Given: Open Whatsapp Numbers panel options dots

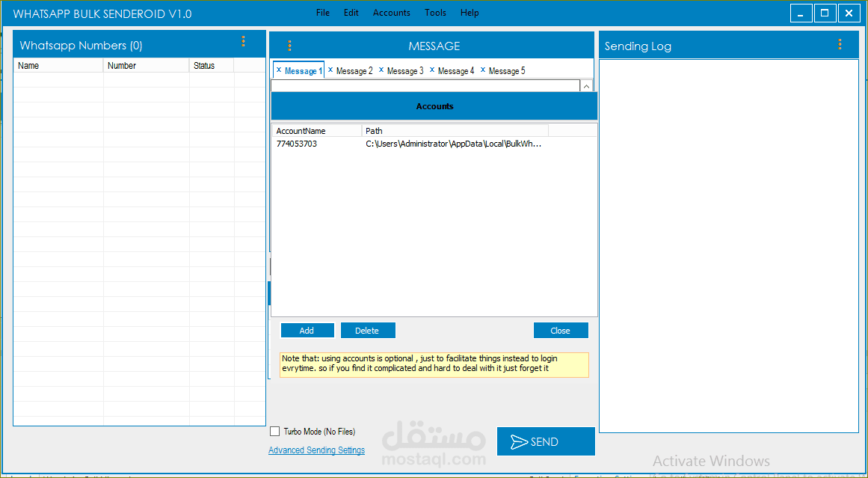Looking at the screenshot, I should click(x=243, y=42).
